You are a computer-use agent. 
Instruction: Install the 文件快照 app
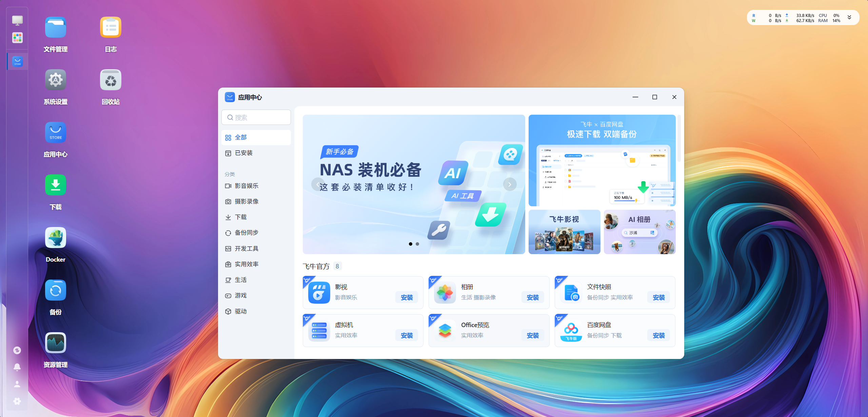(658, 298)
